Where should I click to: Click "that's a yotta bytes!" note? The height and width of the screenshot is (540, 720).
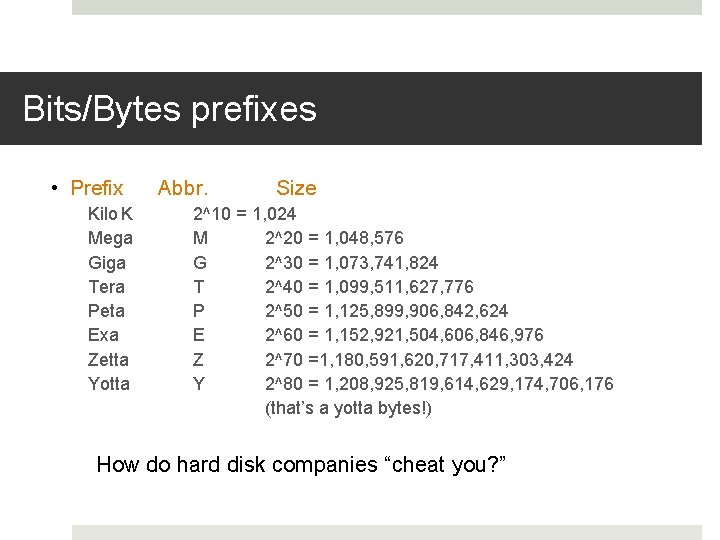(x=348, y=408)
